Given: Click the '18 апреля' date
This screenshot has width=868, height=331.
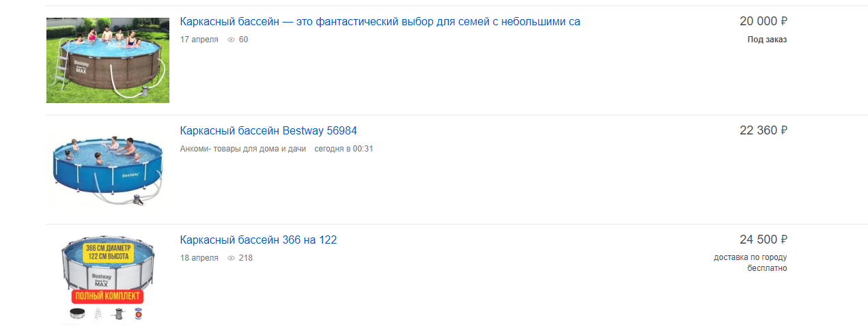Looking at the screenshot, I should point(199,258).
